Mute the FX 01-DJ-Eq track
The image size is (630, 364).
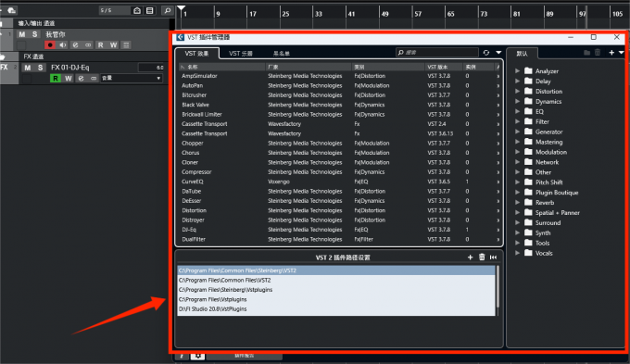tap(27, 68)
